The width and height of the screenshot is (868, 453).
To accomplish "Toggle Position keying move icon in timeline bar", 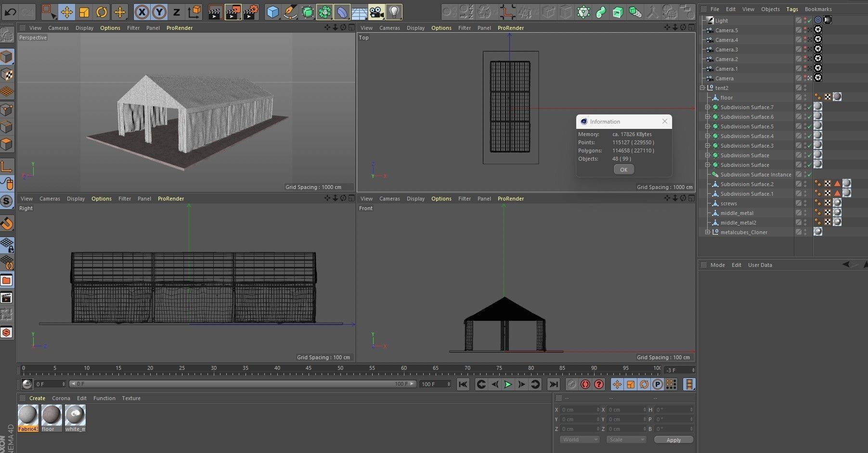I will (x=617, y=384).
